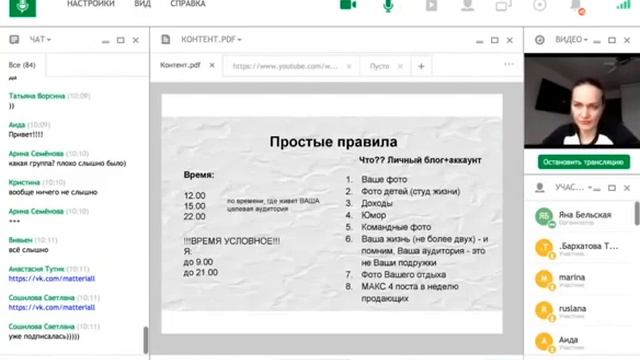
Task: Click the presenter video thumbnail
Action: pyautogui.click(x=582, y=100)
